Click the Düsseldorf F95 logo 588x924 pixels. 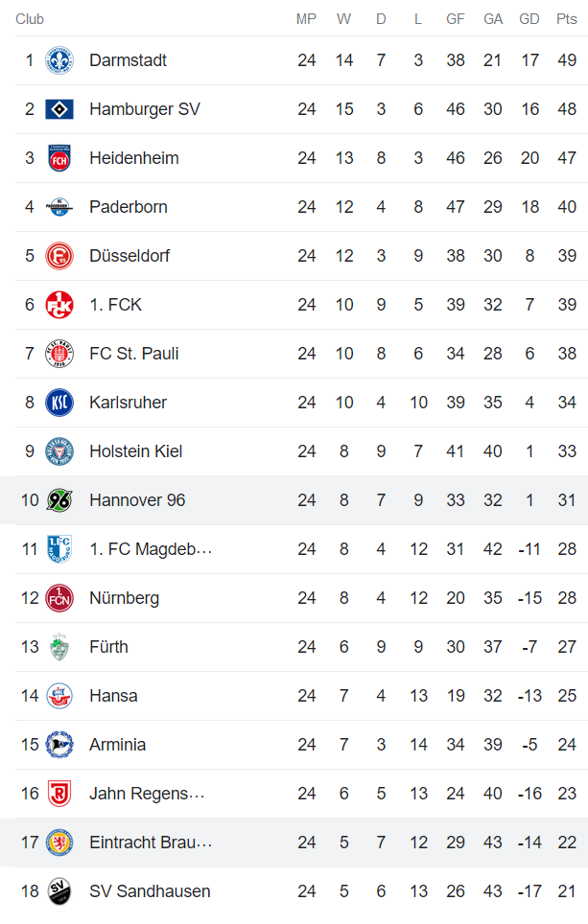click(x=59, y=256)
